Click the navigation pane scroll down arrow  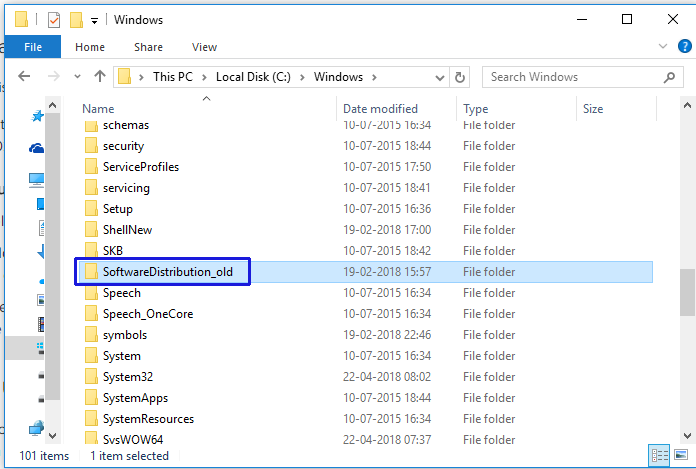coord(52,436)
